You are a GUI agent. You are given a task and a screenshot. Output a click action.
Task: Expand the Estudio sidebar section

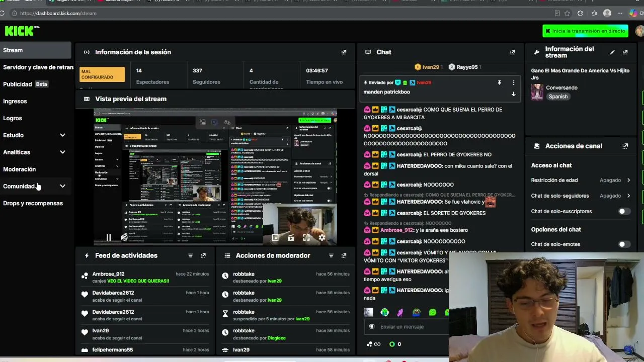(62, 135)
